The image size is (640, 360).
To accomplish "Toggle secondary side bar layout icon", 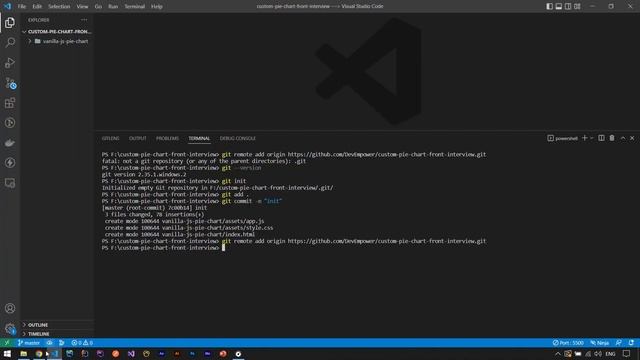I will 568,7.
